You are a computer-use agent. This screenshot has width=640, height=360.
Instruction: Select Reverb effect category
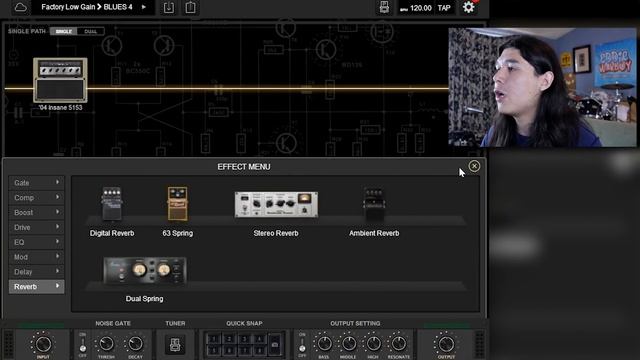36,287
